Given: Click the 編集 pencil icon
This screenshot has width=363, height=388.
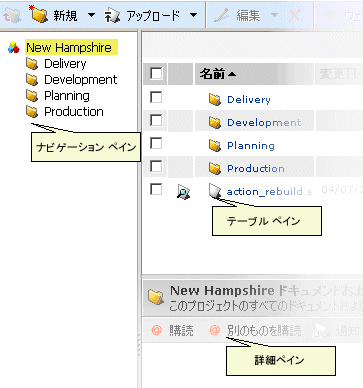Looking at the screenshot, I should (221, 15).
